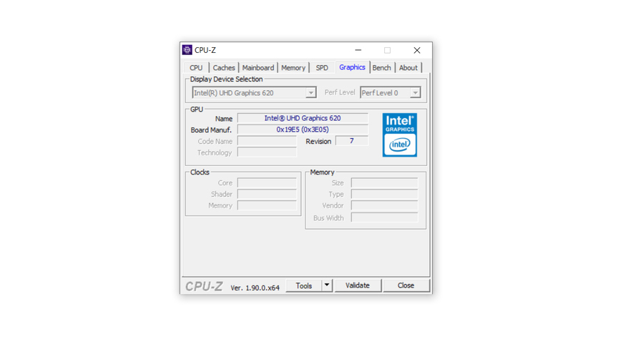Close the CPU-Z window with X
This screenshot has height=362, width=644.
coord(417,50)
